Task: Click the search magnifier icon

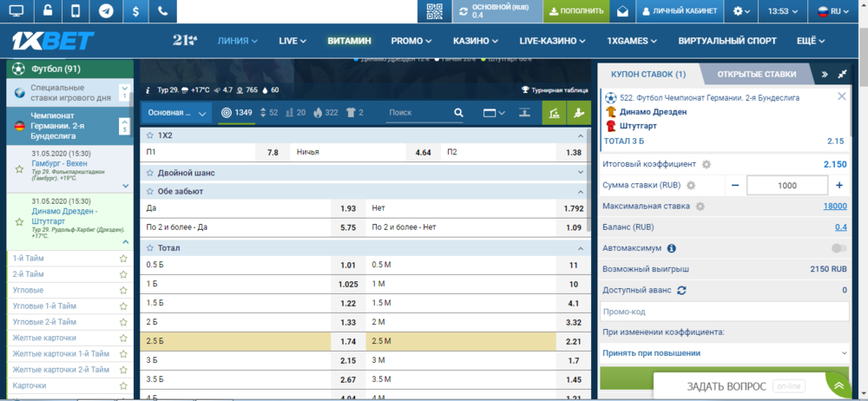Action: [458, 113]
